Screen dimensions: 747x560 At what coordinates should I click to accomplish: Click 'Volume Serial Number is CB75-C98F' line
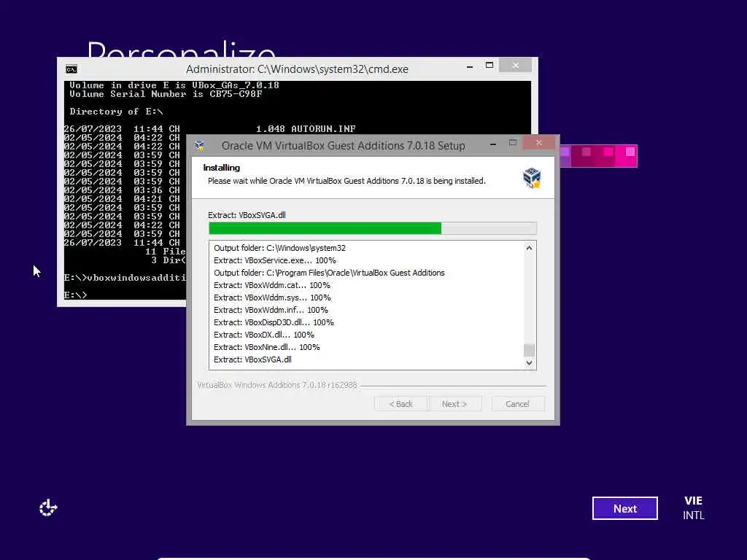[x=166, y=94]
